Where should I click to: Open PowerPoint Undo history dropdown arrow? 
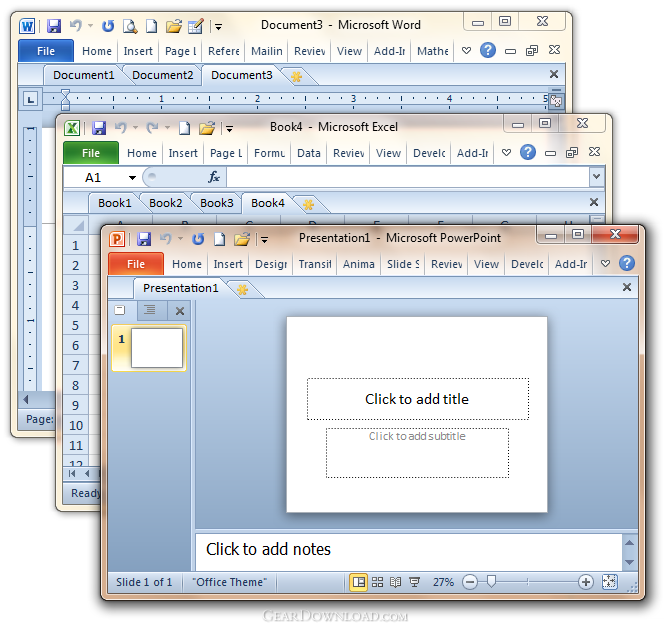pyautogui.click(x=180, y=238)
